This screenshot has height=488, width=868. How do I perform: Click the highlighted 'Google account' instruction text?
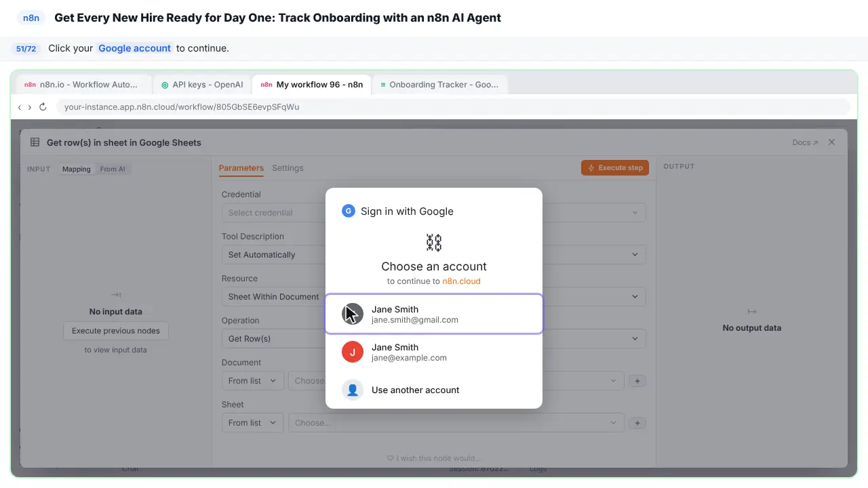(134, 48)
